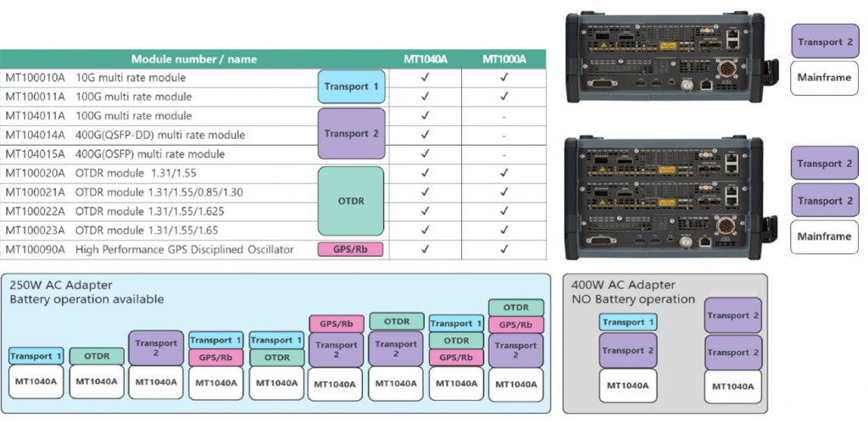Click MT1000A dash in the MT104011A row

click(x=504, y=117)
